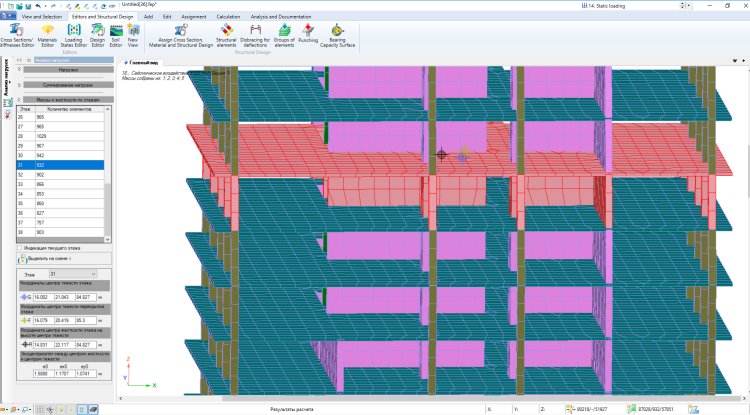Toggle the current storey indication checkbox
Viewport: 750px width, 415px height.
(x=18, y=248)
